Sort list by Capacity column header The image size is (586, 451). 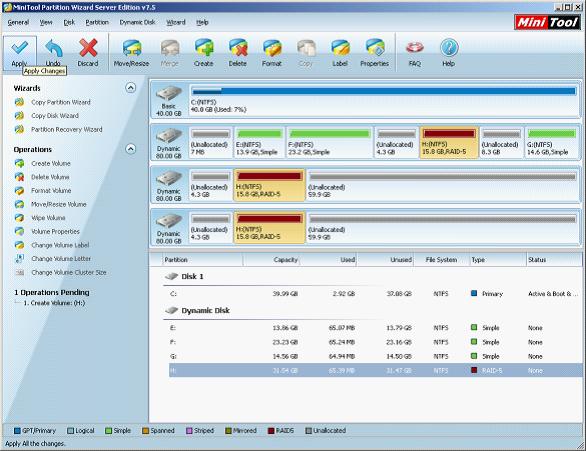coord(272,260)
